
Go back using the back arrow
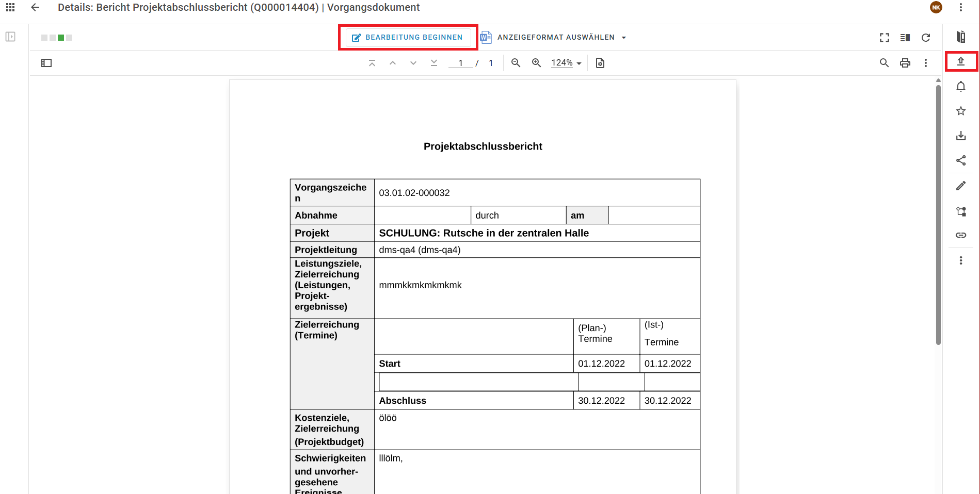[x=35, y=7]
